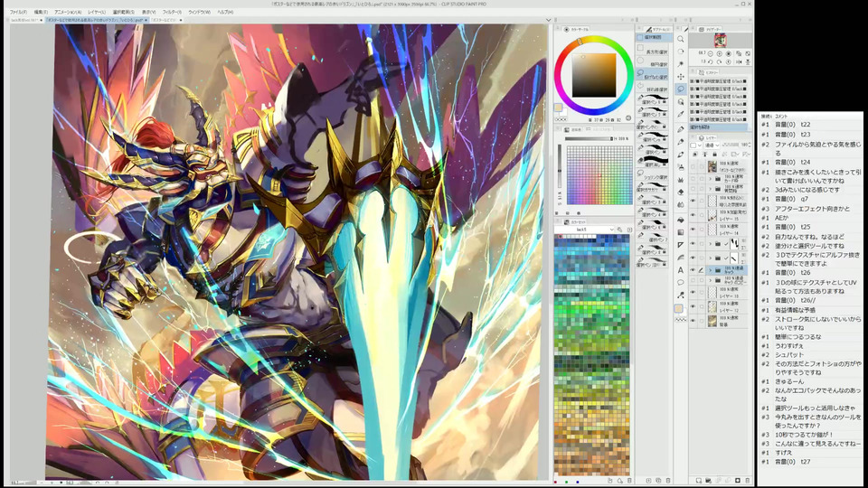Image resolution: width=868 pixels, height=488 pixels.
Task: Click Navigator flip horizontal icon
Action: point(739,62)
